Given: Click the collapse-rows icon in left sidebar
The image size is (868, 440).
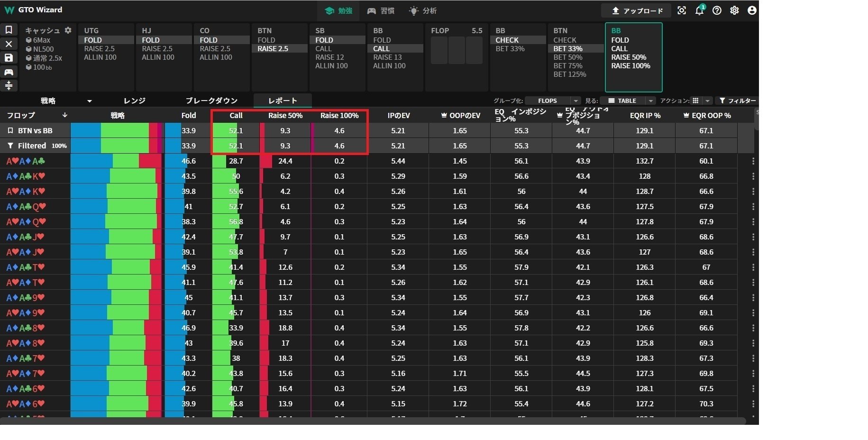Looking at the screenshot, I should pos(9,85).
